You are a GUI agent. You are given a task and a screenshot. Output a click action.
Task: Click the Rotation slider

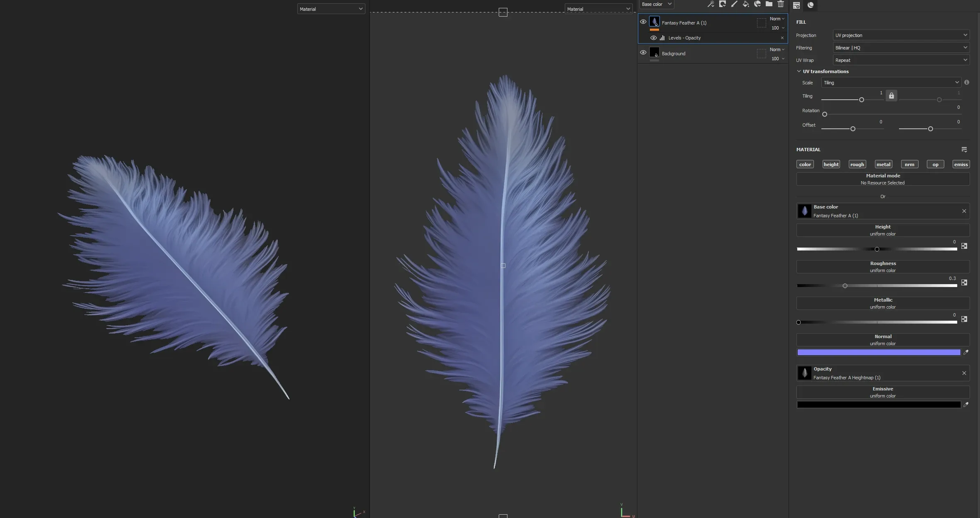(x=892, y=114)
